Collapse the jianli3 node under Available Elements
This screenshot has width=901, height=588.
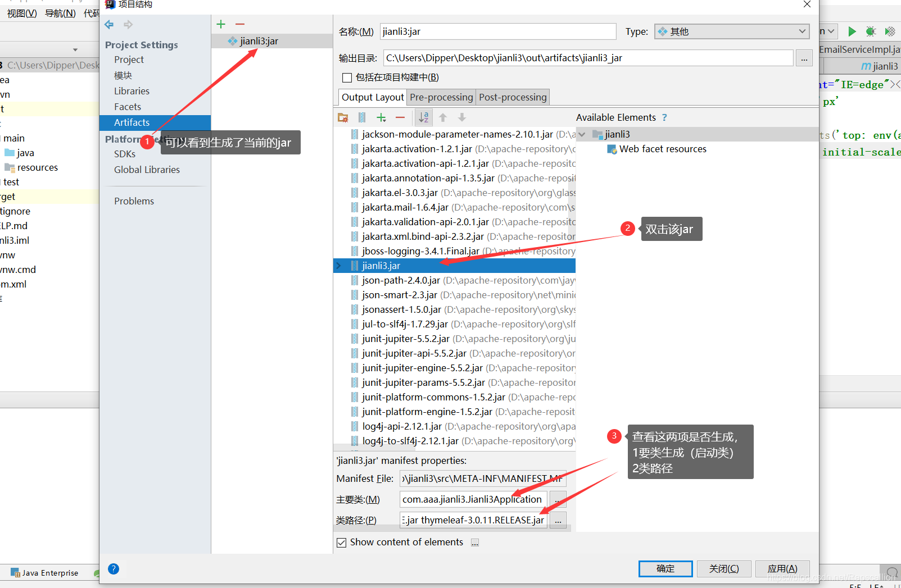coord(582,134)
